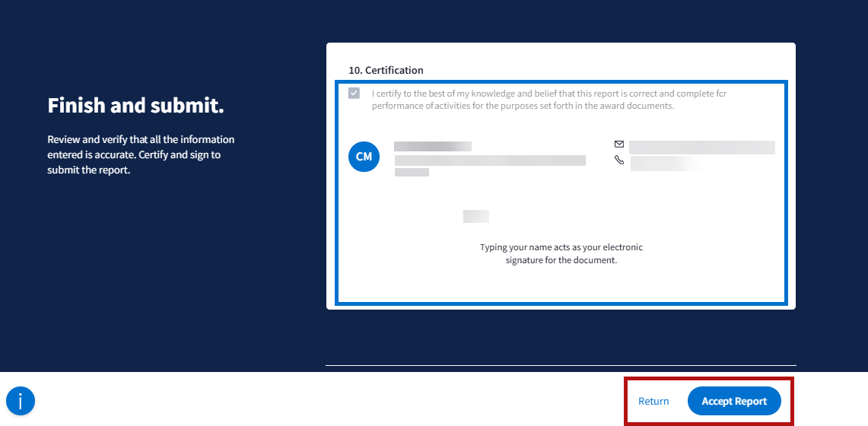
Task: Select the blurred email address beside envelope
Action: click(701, 148)
